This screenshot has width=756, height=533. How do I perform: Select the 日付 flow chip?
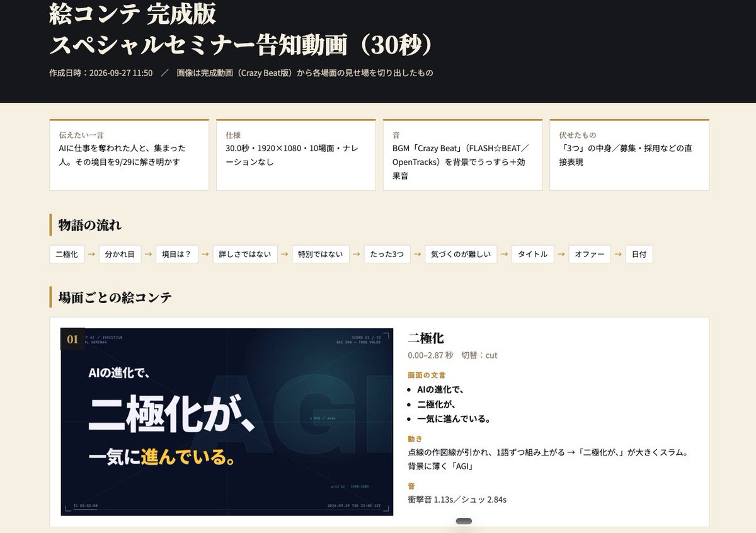(x=639, y=255)
